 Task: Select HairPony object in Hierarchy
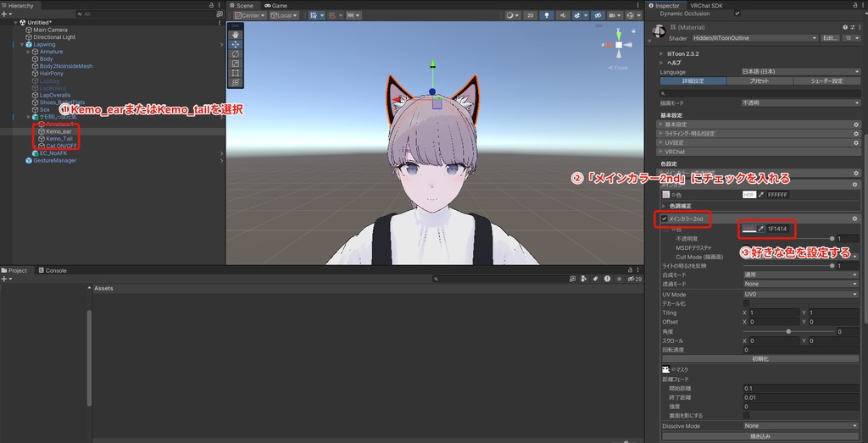point(52,73)
